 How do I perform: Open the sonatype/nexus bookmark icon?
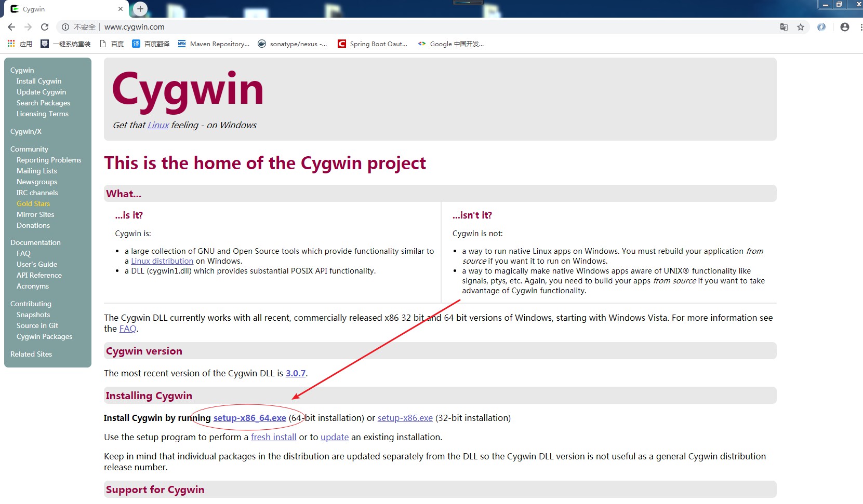(x=261, y=44)
